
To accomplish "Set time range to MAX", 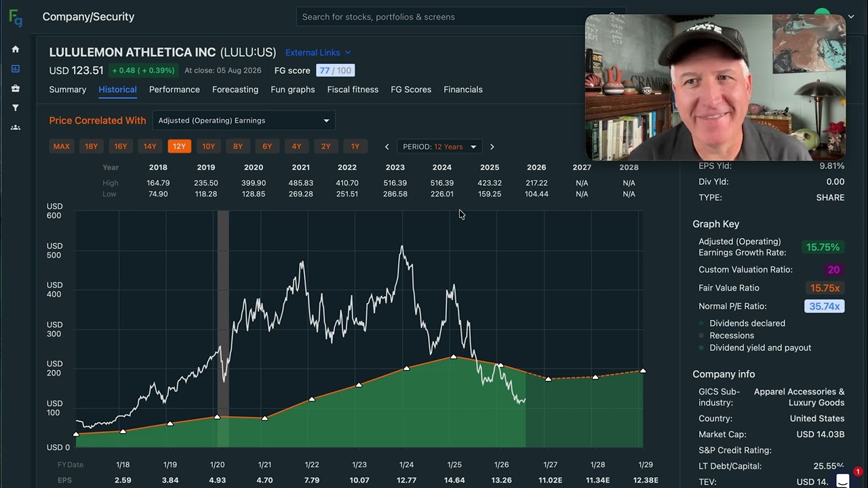I will coord(61,146).
